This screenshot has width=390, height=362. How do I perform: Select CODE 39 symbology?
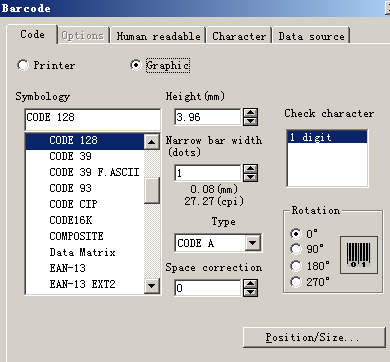(85, 156)
